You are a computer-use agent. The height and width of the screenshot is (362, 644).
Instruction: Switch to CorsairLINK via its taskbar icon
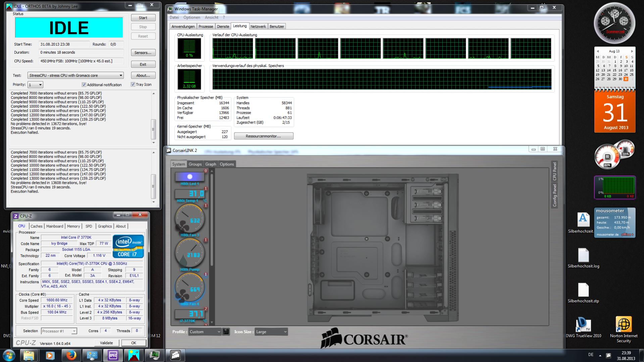[175, 355]
